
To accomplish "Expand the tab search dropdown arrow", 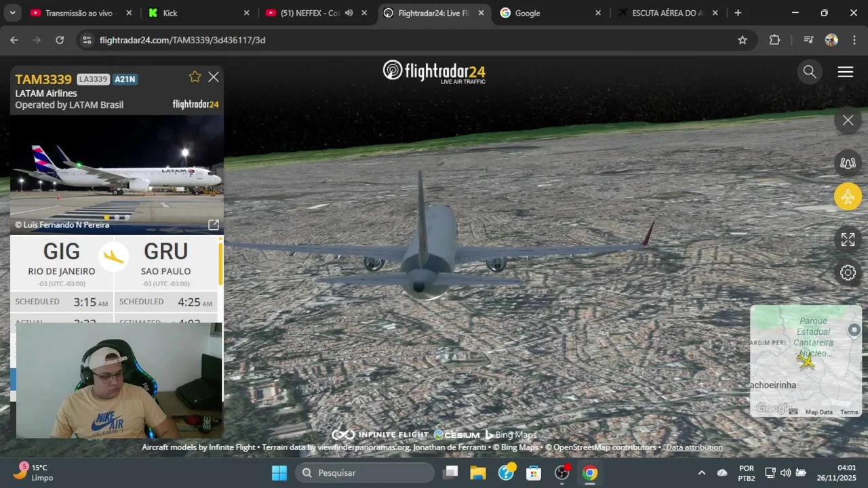I will click(13, 13).
